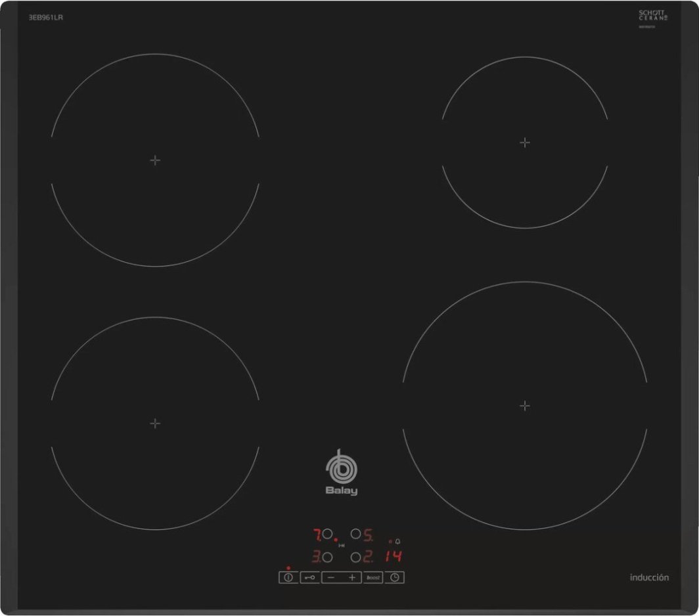
Task: Tap the timer clock key
Action: [395, 578]
